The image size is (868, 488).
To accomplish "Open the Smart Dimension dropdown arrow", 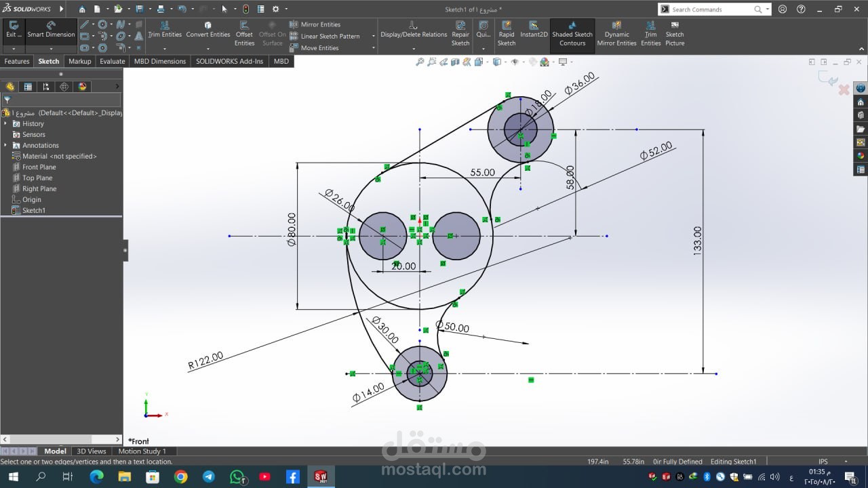I will [x=51, y=49].
